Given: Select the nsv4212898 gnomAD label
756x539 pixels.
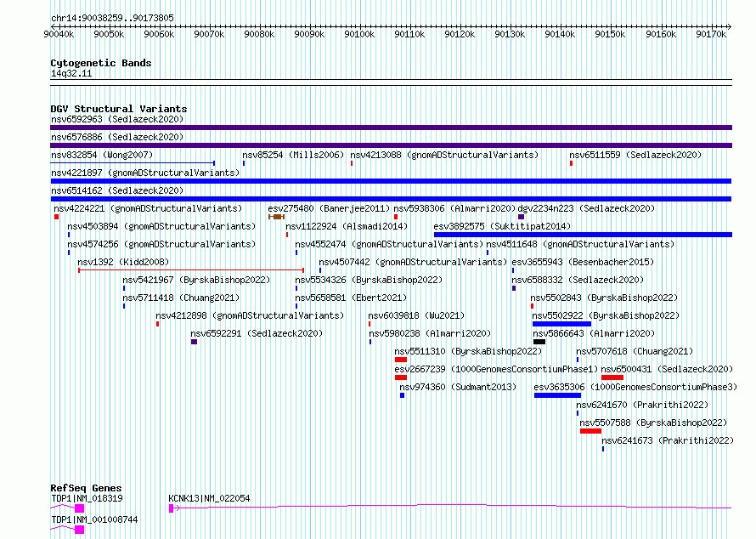Looking at the screenshot, I should pos(250,315).
